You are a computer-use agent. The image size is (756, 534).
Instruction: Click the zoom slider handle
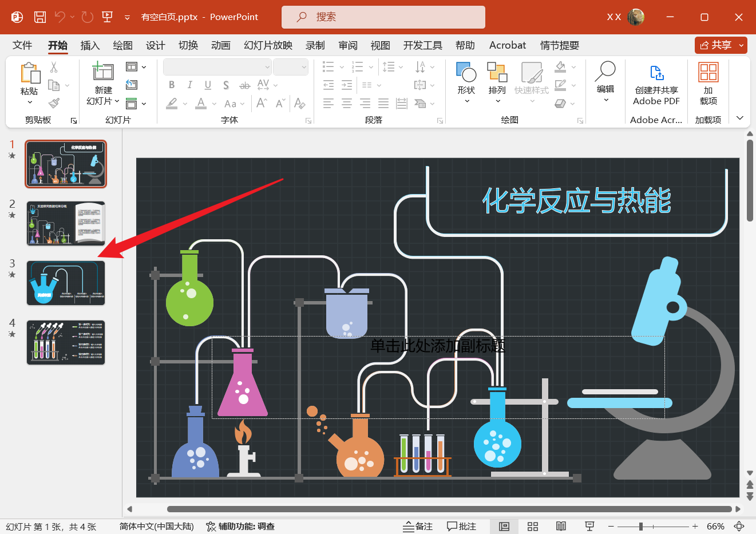tap(641, 527)
